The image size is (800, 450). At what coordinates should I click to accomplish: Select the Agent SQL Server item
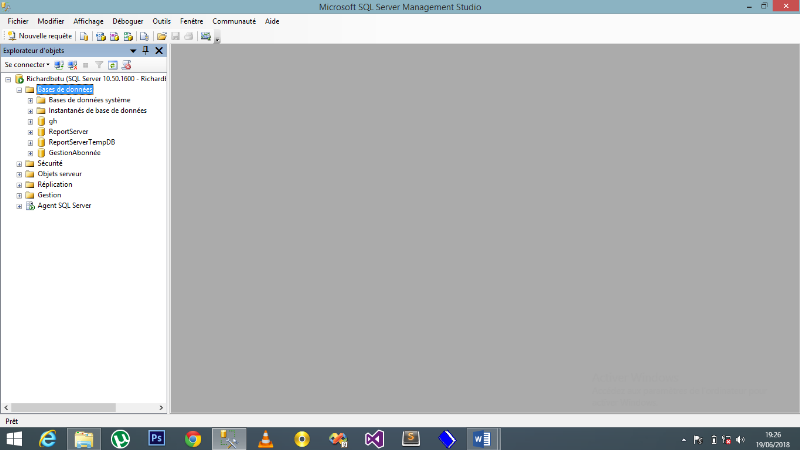(64, 206)
